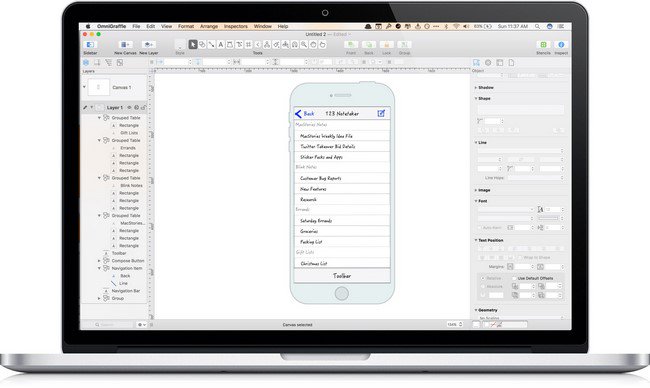Toggle Use Default Offsets checkbox
The width and height of the screenshot is (650, 388).
[x=514, y=278]
